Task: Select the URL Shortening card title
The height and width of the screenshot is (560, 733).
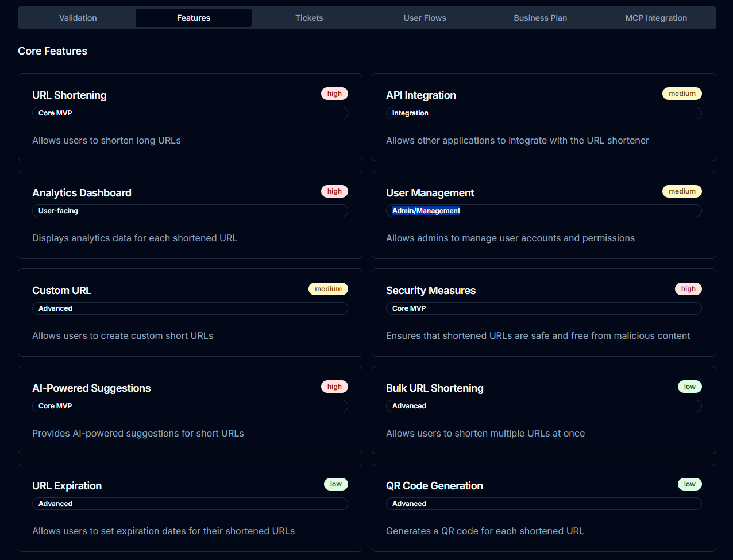Action: [69, 95]
